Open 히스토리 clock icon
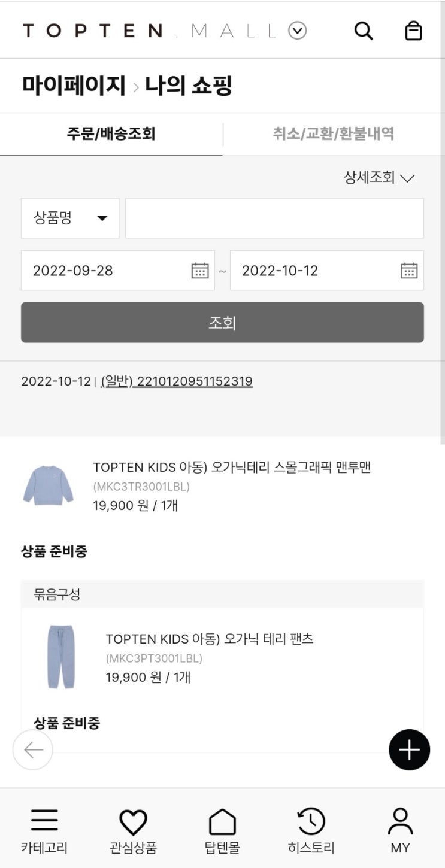 (311, 822)
